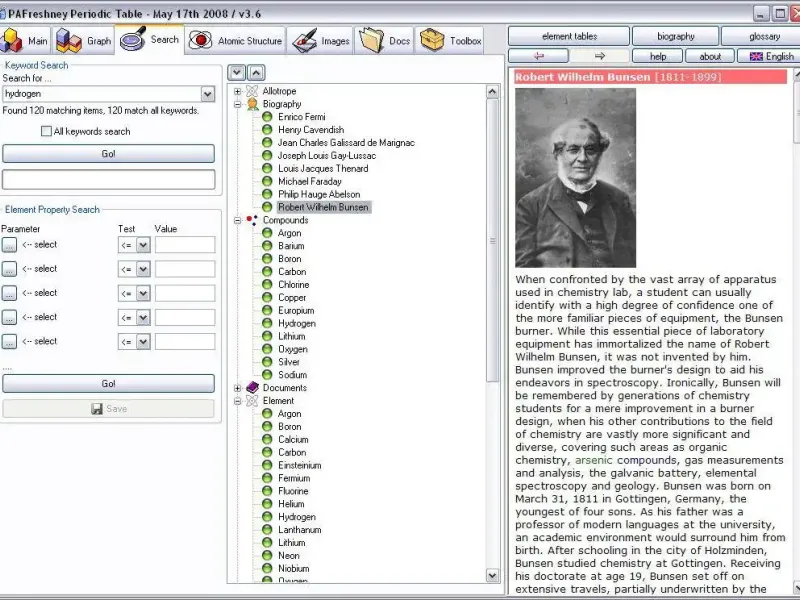Image resolution: width=800 pixels, height=600 pixels.
Task: Open the Atomic Structure tab
Action: click(235, 40)
